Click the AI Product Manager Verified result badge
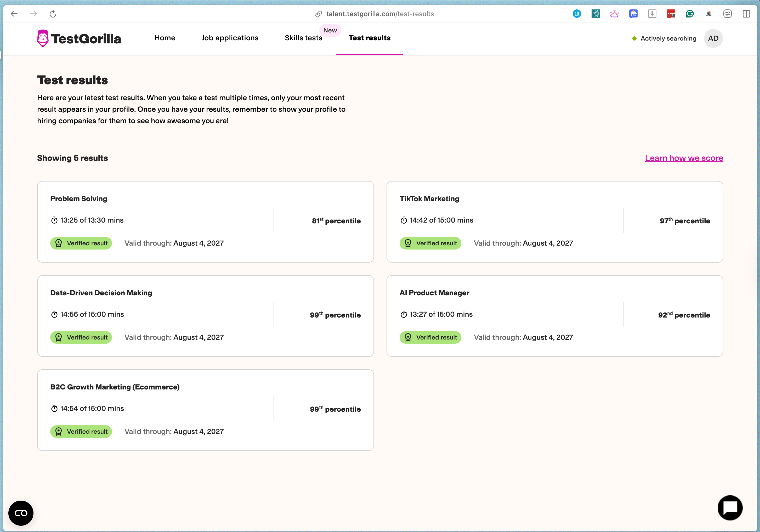Screen dimensions: 760x532 click(x=430, y=337)
